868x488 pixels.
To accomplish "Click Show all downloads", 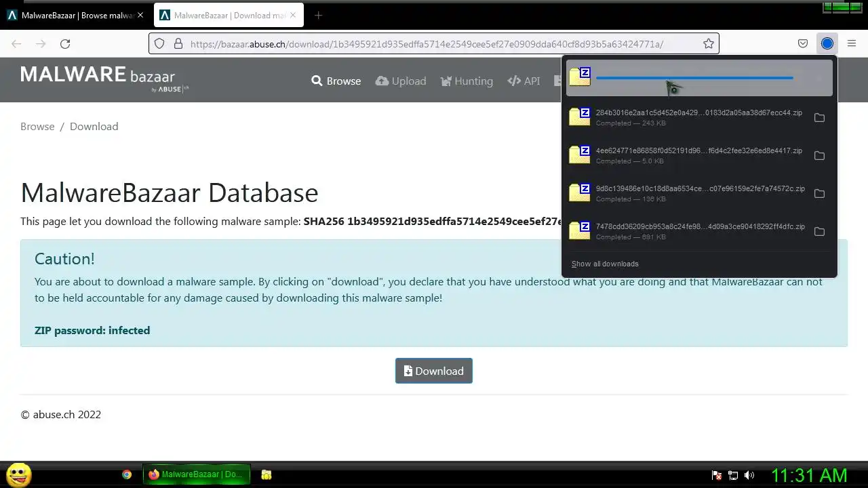I will (605, 264).
